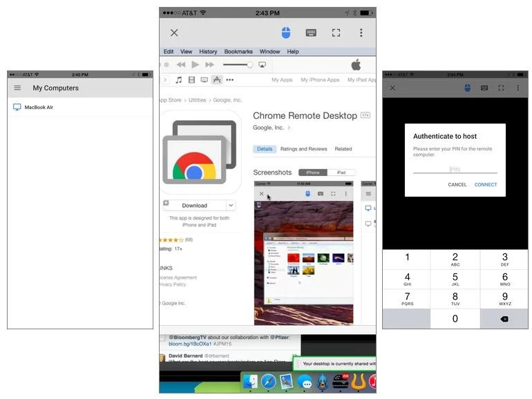Tap the keypad backspace key

504,319
